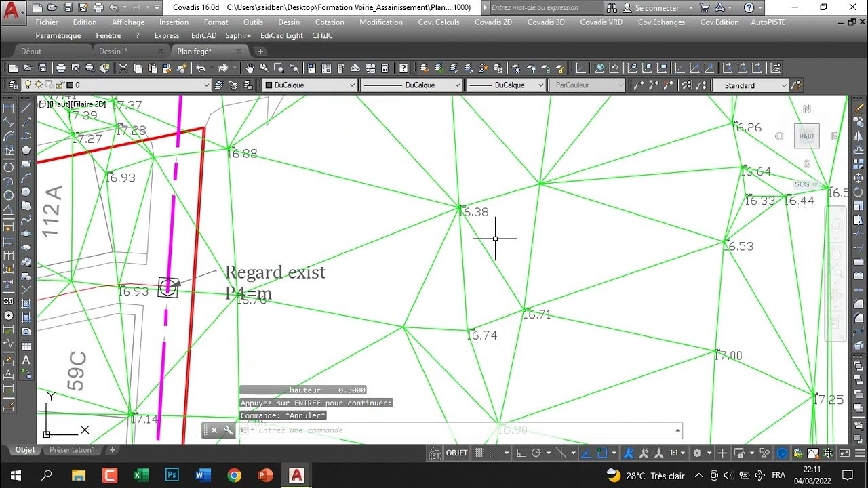868x488 pixels.
Task: Click Se connecter to sign in
Action: [656, 8]
